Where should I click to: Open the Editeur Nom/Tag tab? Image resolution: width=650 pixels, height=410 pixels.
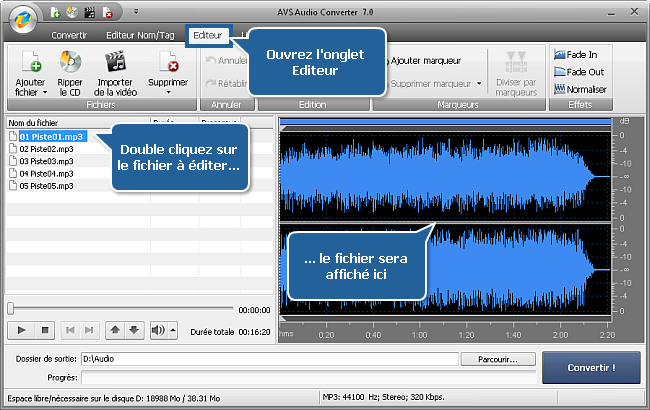pyautogui.click(x=146, y=34)
